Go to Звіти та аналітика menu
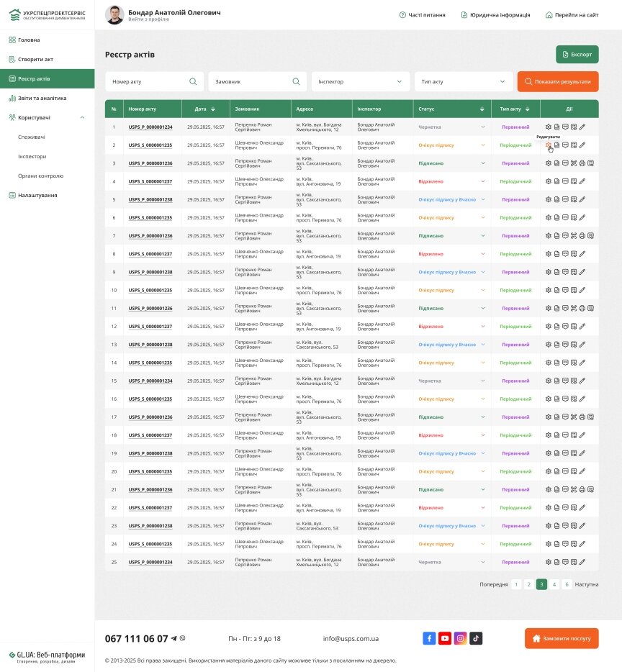Image resolution: width=622 pixels, height=672 pixels. point(42,98)
